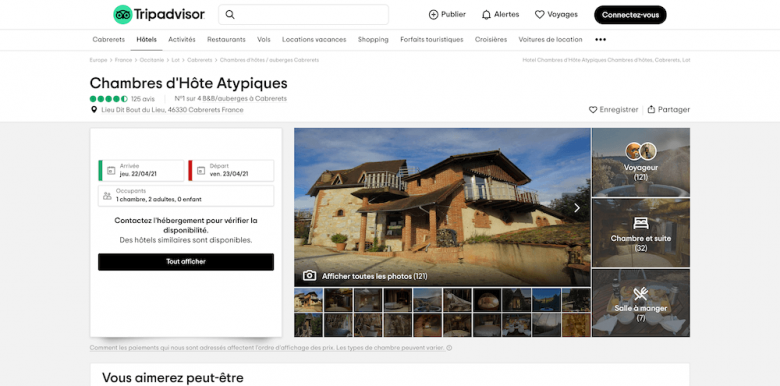780x386 pixels.
Task: Click the Occupants people icon
Action: pos(107,196)
